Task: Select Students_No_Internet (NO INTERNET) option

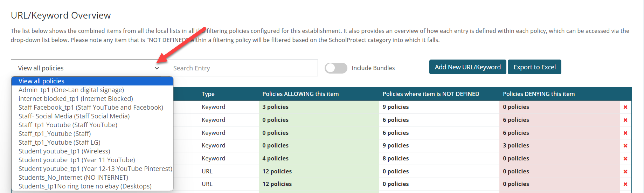Action: (73, 178)
